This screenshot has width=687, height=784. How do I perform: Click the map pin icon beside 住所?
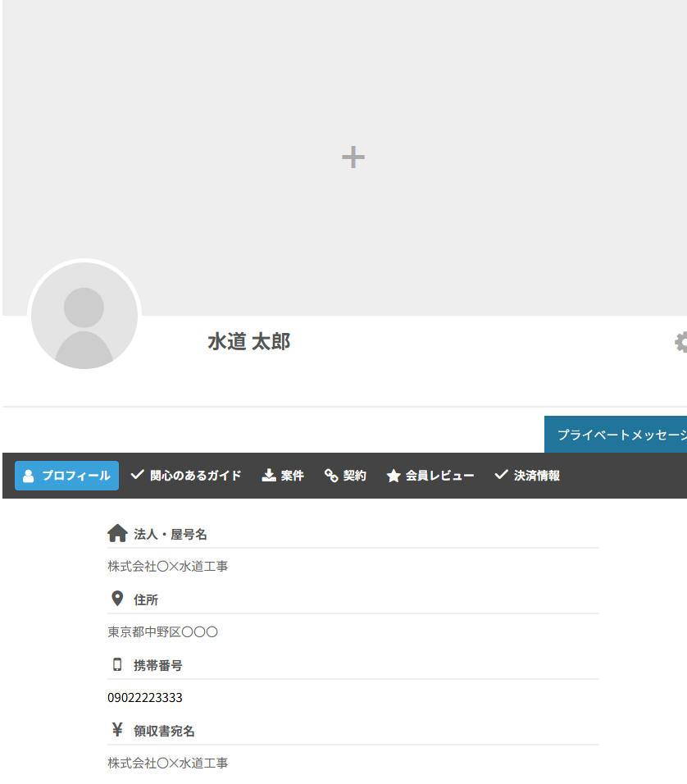(117, 599)
